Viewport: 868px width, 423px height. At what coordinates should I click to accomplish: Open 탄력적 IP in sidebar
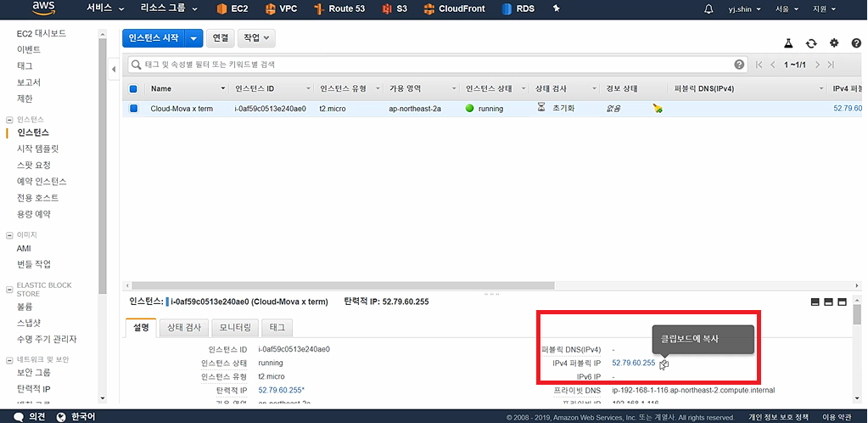(x=34, y=389)
